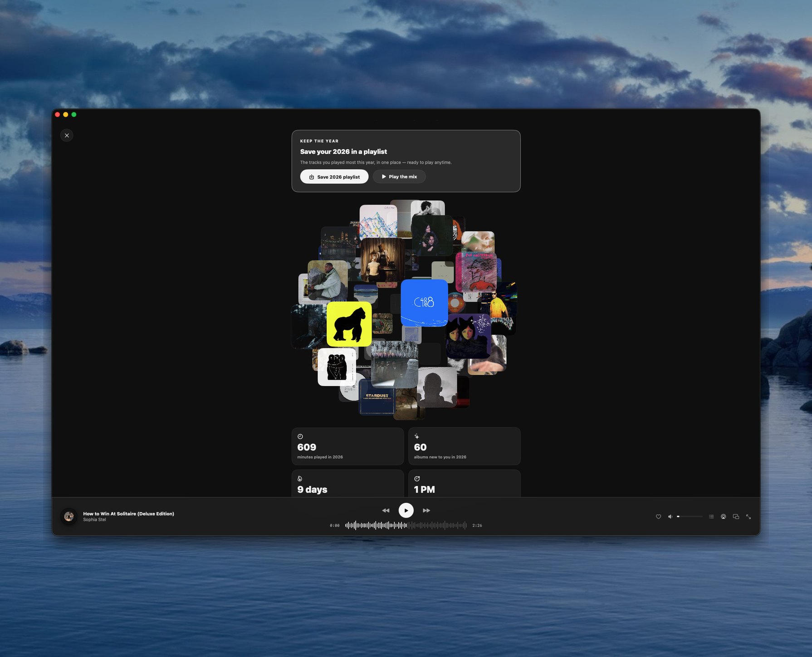Click the flame icon in the 9 days card
This screenshot has width=812, height=657.
click(300, 479)
